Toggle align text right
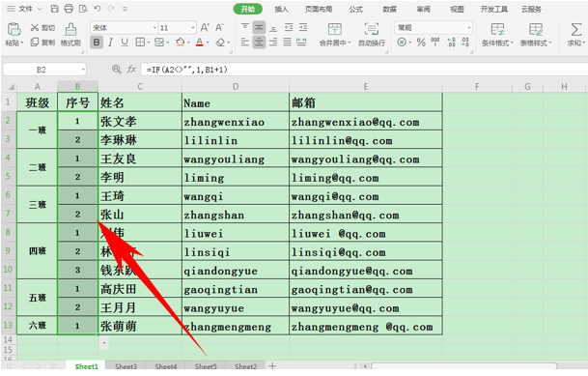This screenshot has width=588, height=376. pos(273,42)
